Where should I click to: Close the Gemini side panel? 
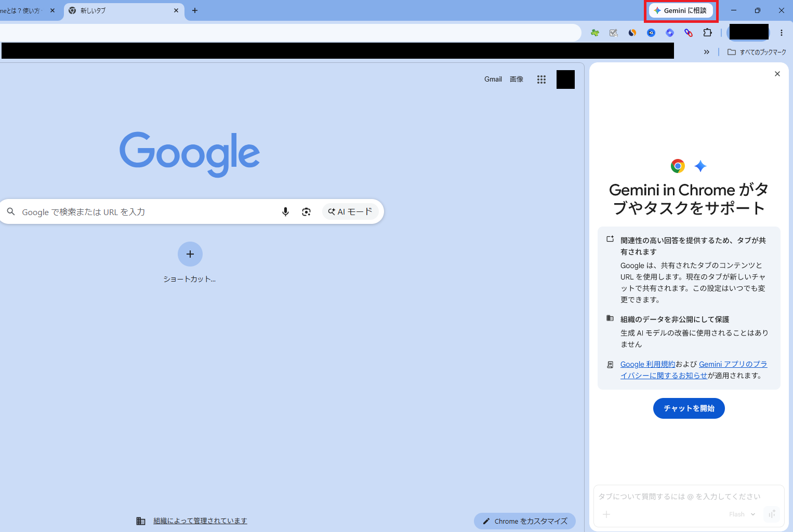(777, 74)
